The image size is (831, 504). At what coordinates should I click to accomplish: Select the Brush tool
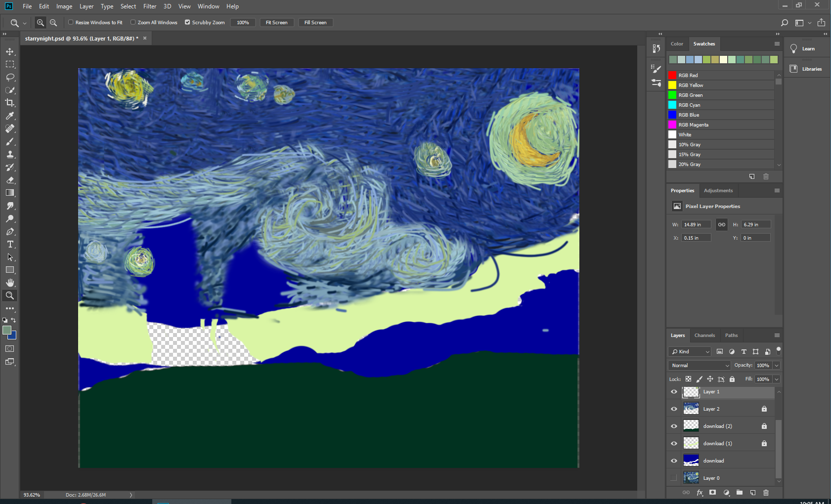tap(10, 141)
